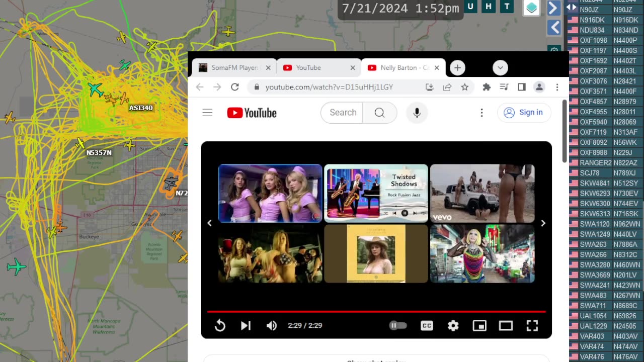Open a new browser tab
This screenshot has width=644, height=362.
tap(457, 68)
